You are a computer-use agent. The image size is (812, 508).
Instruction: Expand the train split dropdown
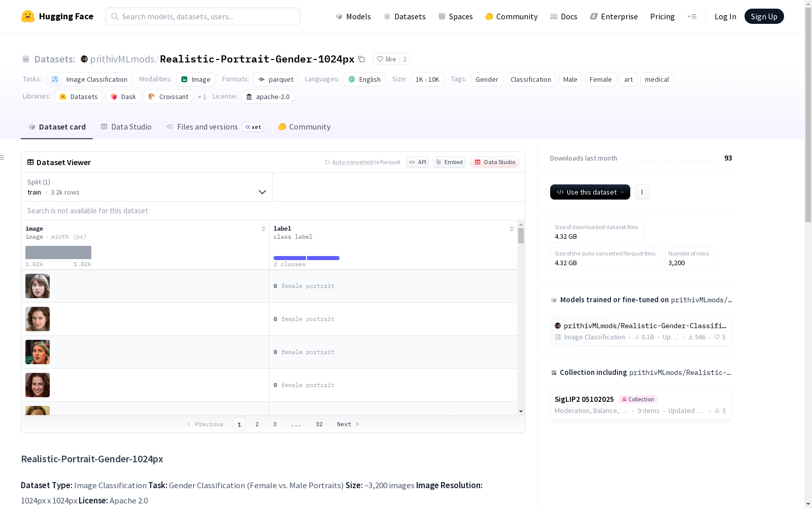pos(147,187)
